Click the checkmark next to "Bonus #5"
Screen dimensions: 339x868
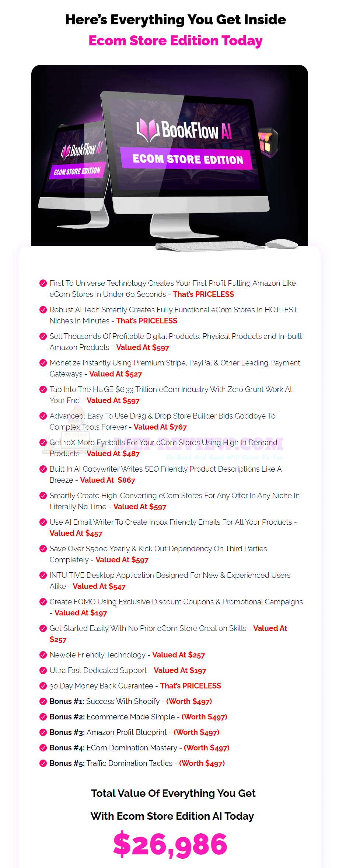43,763
